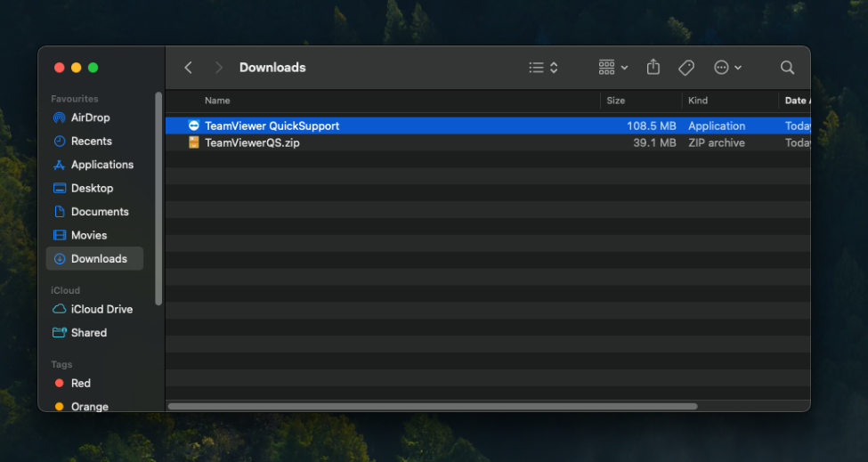
Task: Select the Downloads sidebar icon
Action: click(x=60, y=259)
